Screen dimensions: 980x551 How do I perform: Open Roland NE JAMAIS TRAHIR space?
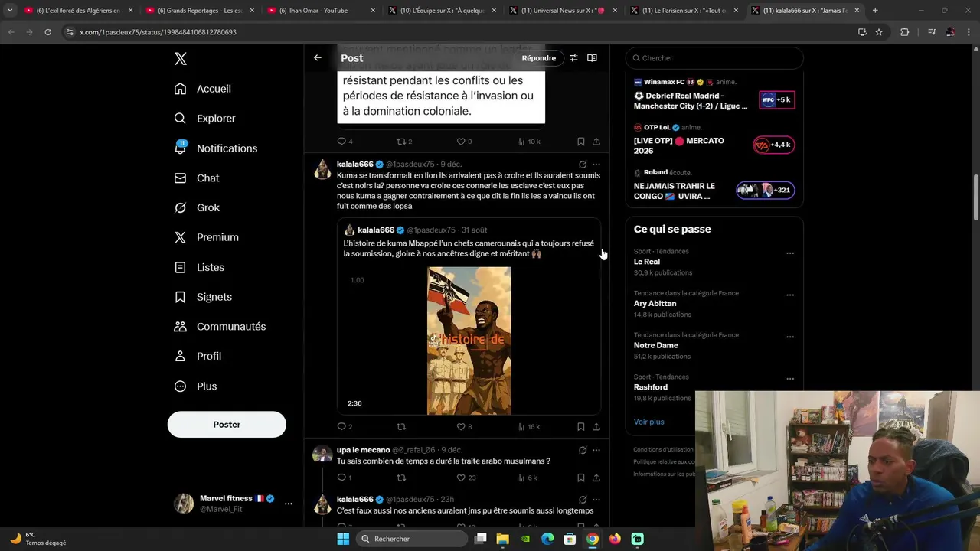(x=714, y=185)
